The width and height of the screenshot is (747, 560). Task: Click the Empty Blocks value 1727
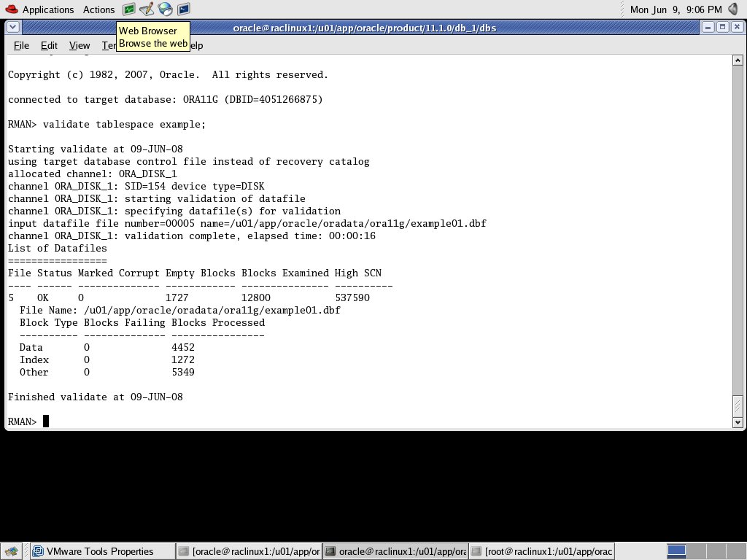pyautogui.click(x=177, y=297)
